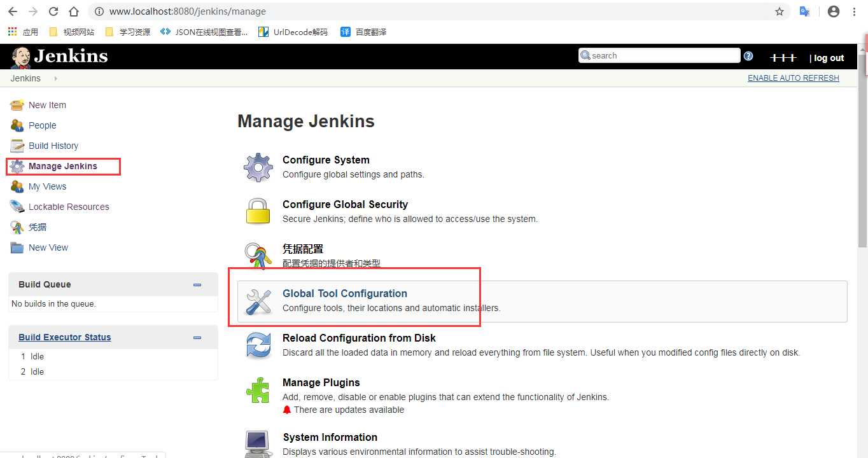The height and width of the screenshot is (458, 868).
Task: Click the user name next to log out
Action: [x=783, y=58]
